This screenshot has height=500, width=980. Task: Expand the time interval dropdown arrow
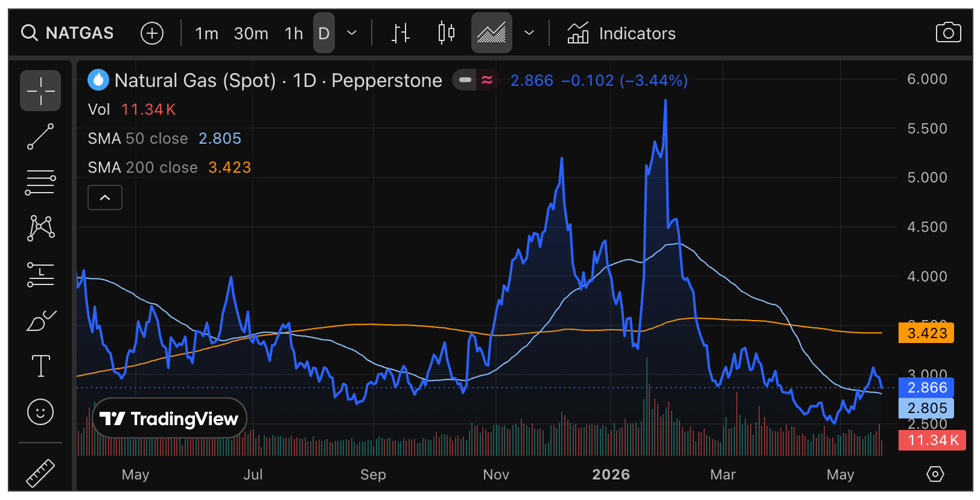[352, 33]
